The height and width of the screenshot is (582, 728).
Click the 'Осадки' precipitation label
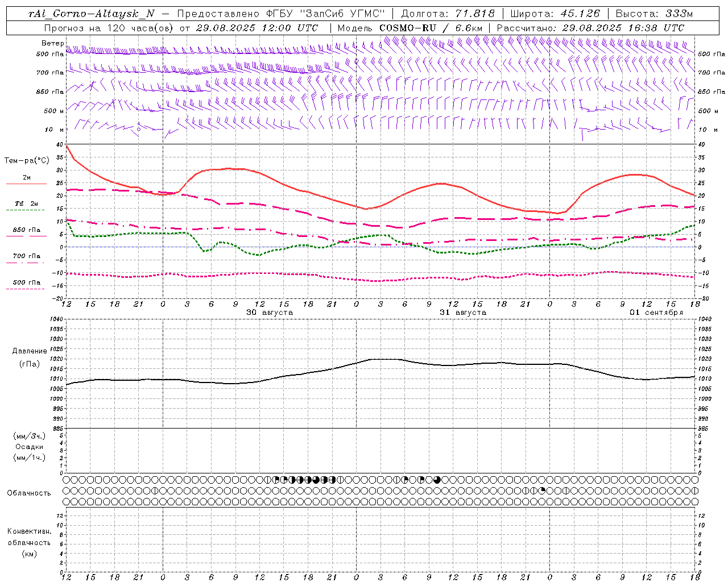(x=30, y=447)
